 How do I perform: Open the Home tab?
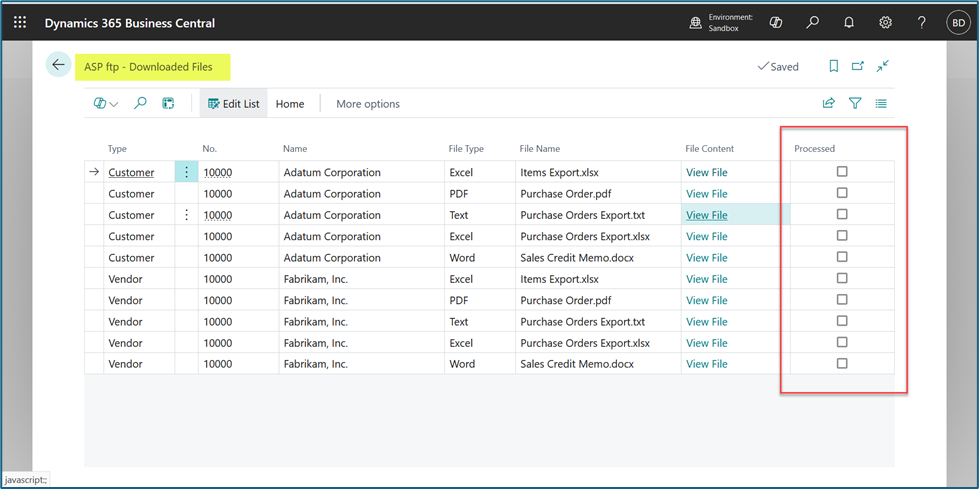pos(290,104)
